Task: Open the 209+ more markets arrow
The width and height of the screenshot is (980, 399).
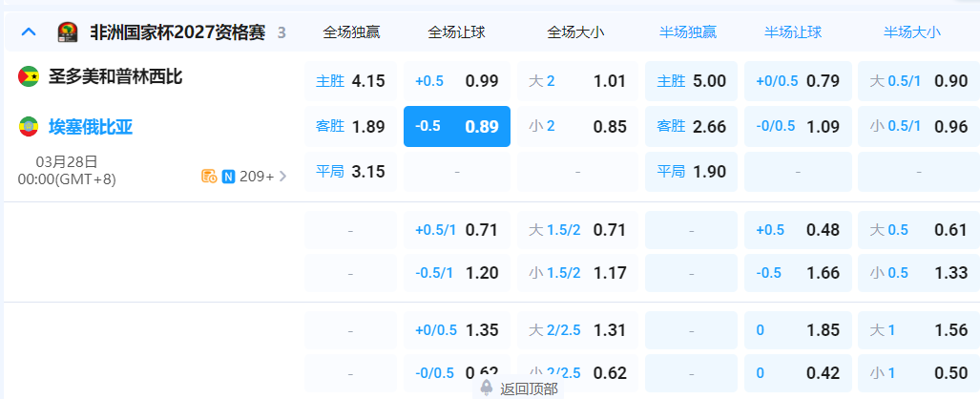Action: tap(283, 177)
